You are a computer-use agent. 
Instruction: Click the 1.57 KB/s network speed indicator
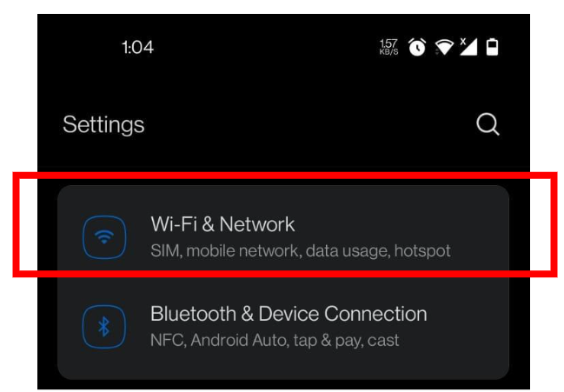(x=388, y=47)
